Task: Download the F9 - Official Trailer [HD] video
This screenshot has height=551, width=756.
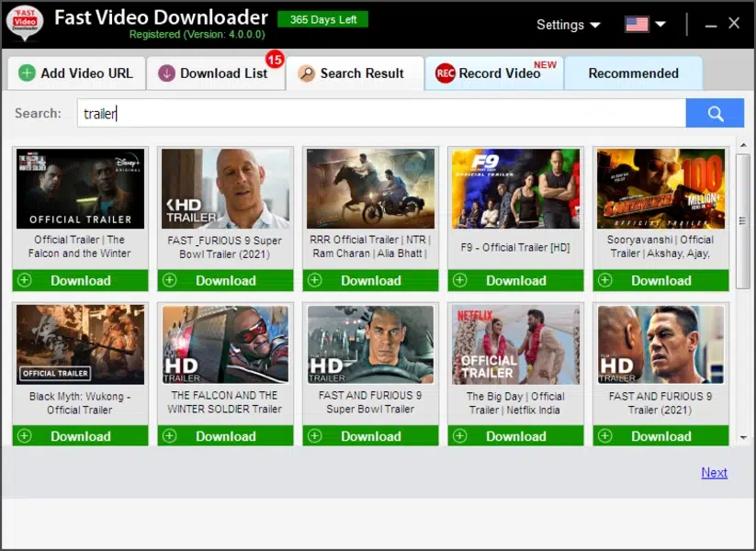Action: (515, 281)
